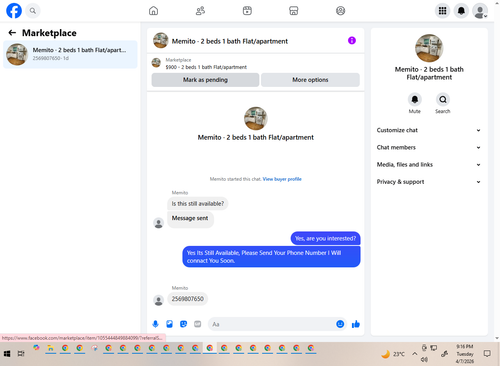The image size is (500, 366).
Task: Click the center chat listing photo
Action: click(x=256, y=118)
